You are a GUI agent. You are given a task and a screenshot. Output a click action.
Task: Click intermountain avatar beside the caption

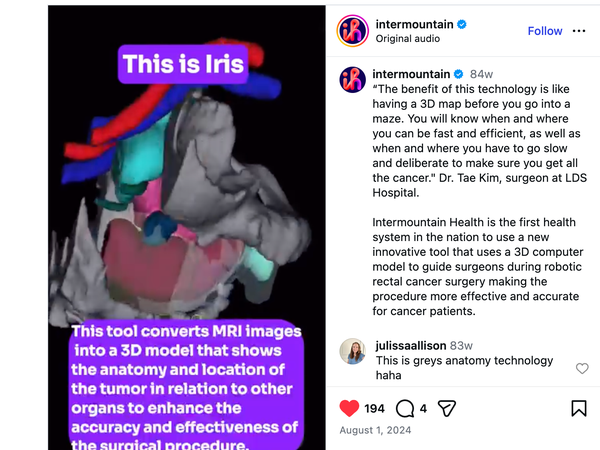[x=352, y=80]
